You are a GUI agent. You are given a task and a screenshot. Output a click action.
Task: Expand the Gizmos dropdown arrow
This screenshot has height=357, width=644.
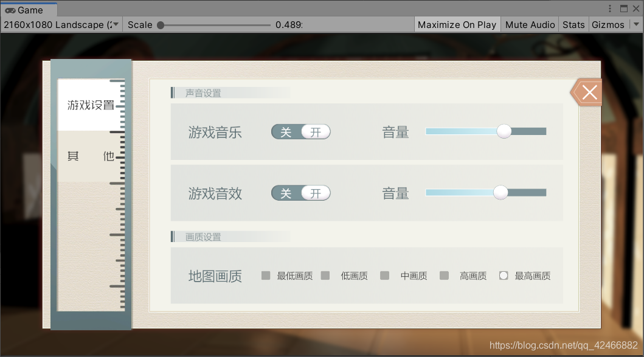click(636, 25)
